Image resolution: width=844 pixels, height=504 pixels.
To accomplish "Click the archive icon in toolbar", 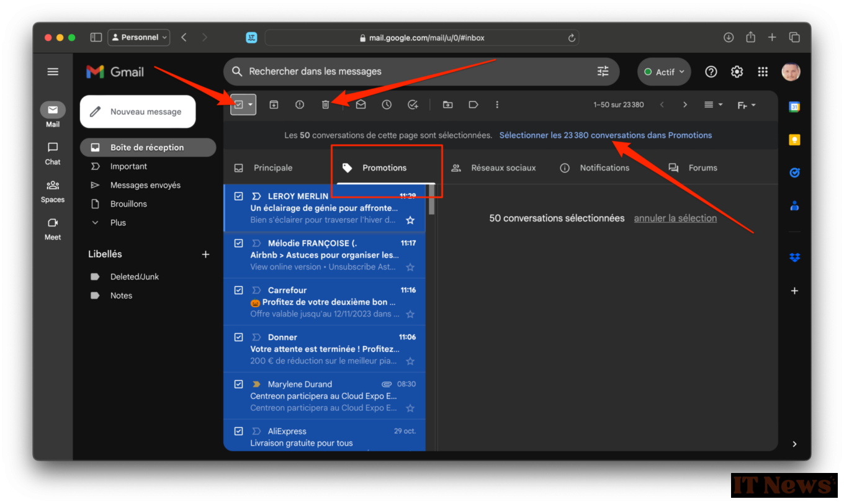I will 274,105.
